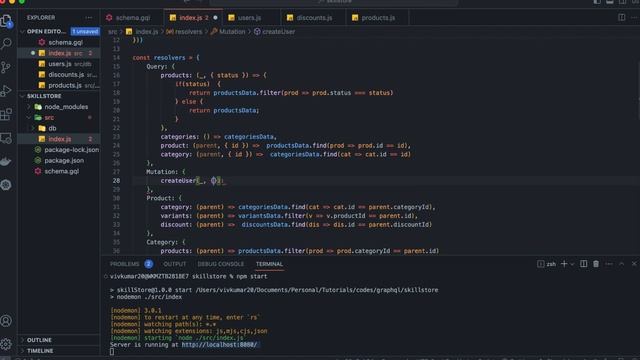Open discounts.js in Open Editors list

point(59,75)
